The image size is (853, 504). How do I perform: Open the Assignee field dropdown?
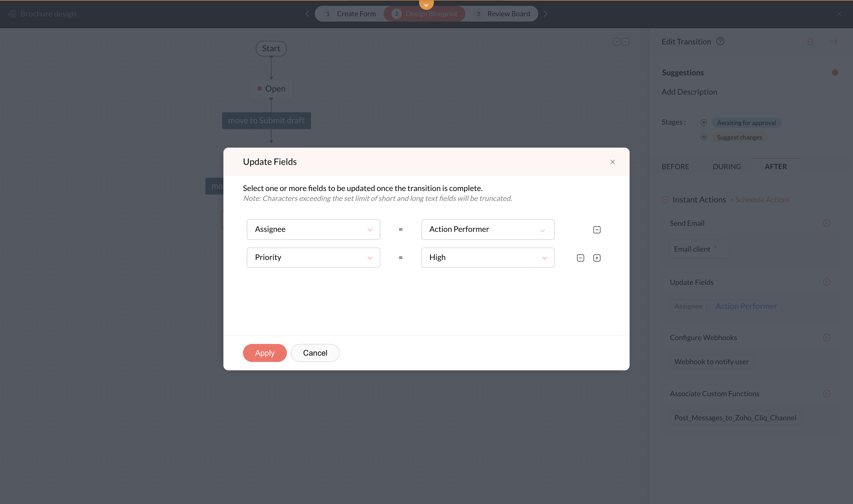tap(313, 230)
